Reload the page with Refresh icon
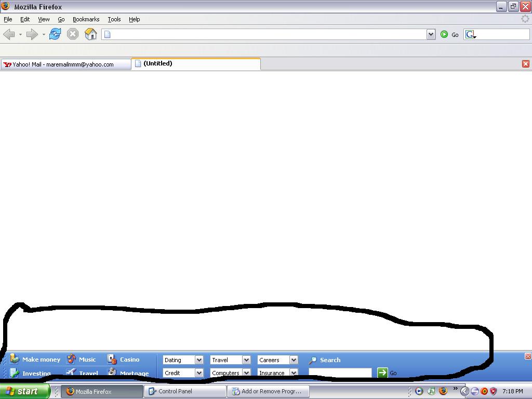This screenshot has width=532, height=399. 55,34
